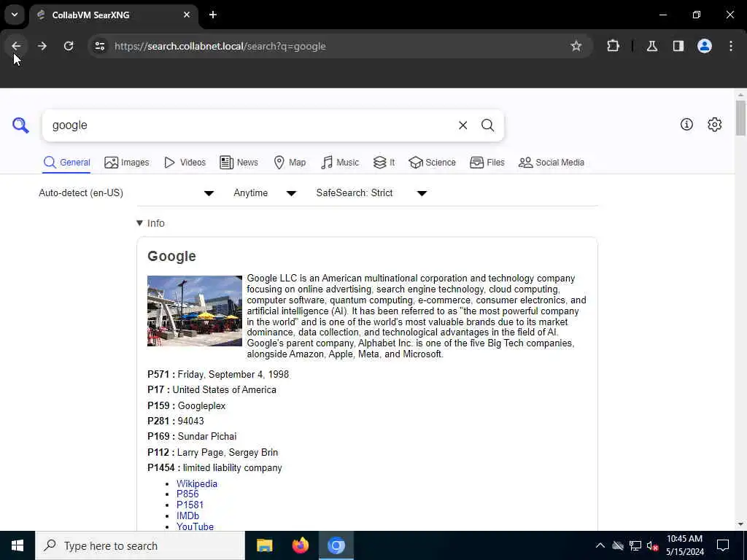Select the General category tab
747x560 pixels.
pos(66,163)
